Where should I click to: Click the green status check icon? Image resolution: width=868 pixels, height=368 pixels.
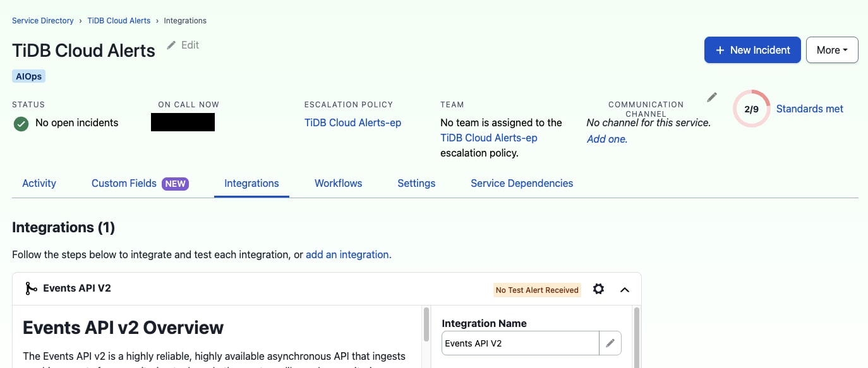point(21,123)
